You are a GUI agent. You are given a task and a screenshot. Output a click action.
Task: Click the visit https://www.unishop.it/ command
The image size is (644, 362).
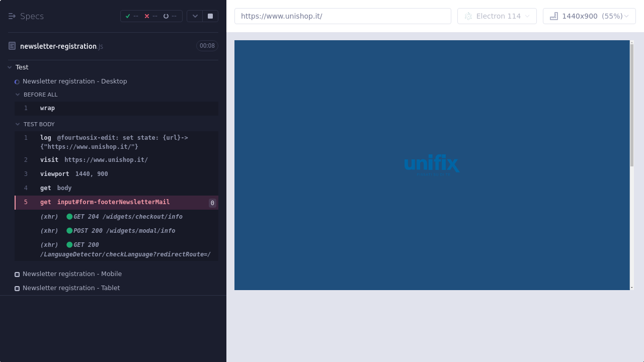tap(94, 160)
